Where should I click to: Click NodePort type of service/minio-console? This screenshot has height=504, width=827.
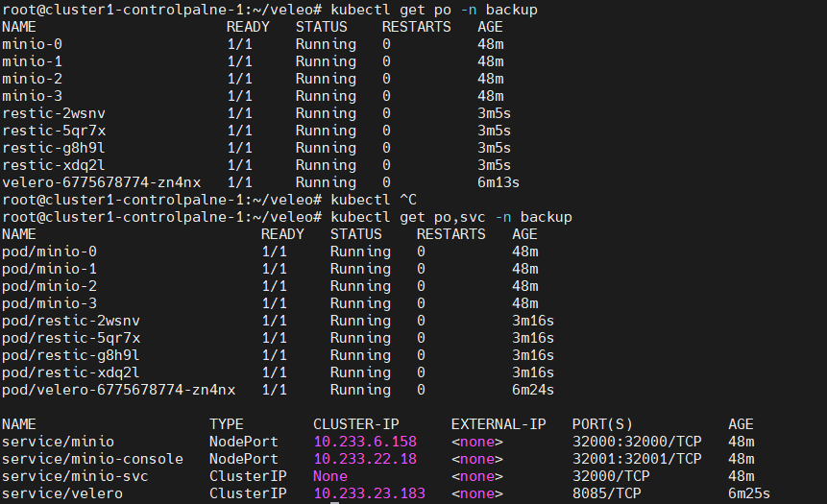pos(244,459)
